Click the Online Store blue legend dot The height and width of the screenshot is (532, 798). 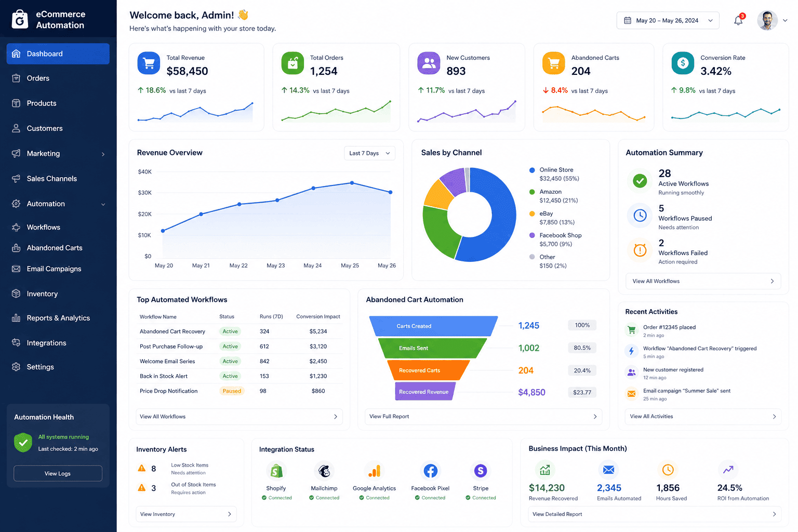tap(532, 170)
